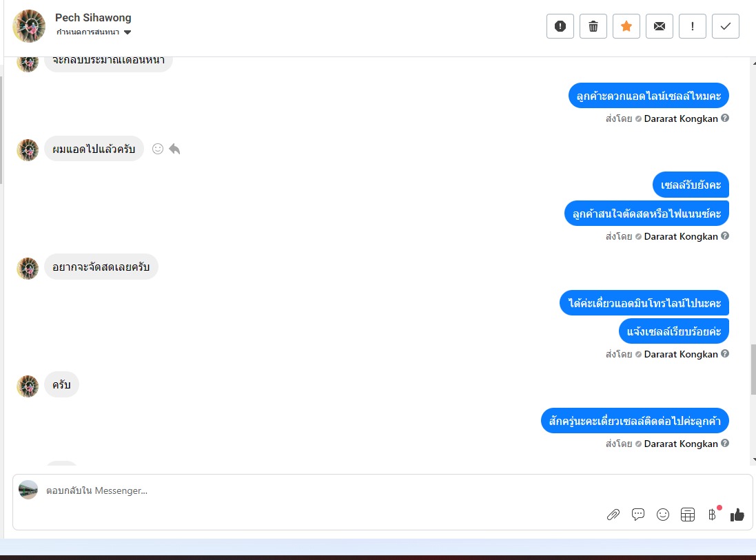This screenshot has height=560, width=756.
Task: Open Pech Sihawong header profile picture
Action: [x=29, y=26]
